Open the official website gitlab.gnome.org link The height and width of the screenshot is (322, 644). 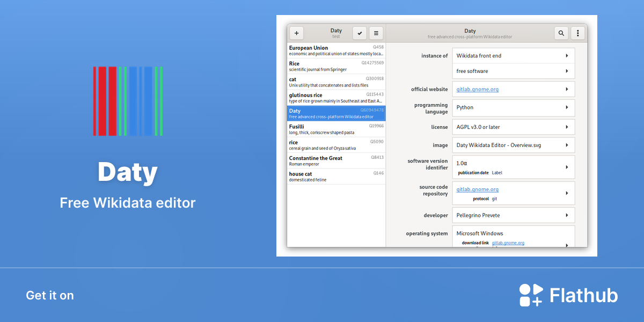[x=478, y=89]
